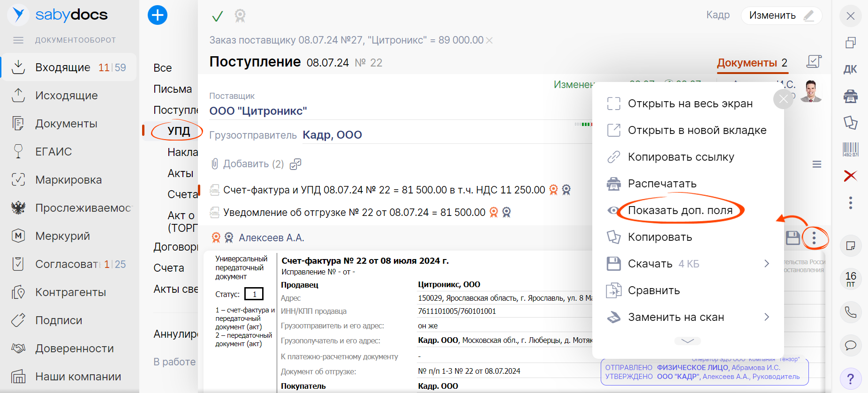Toggle Show additional fields (Показать доп. поля)
The height and width of the screenshot is (393, 868).
pos(679,210)
